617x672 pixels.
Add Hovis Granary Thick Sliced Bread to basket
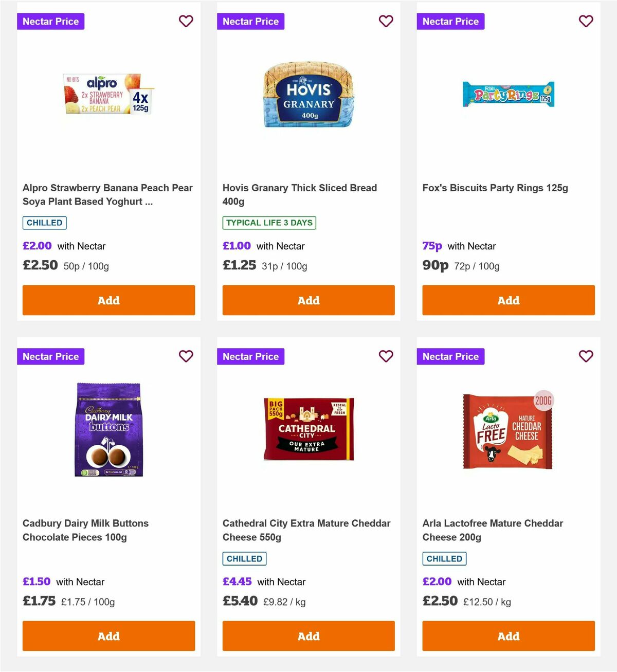(x=308, y=300)
